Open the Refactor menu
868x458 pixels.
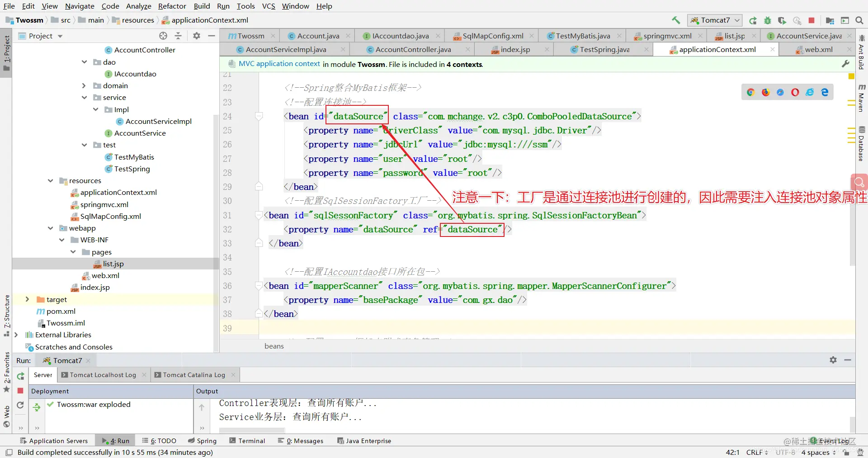172,6
